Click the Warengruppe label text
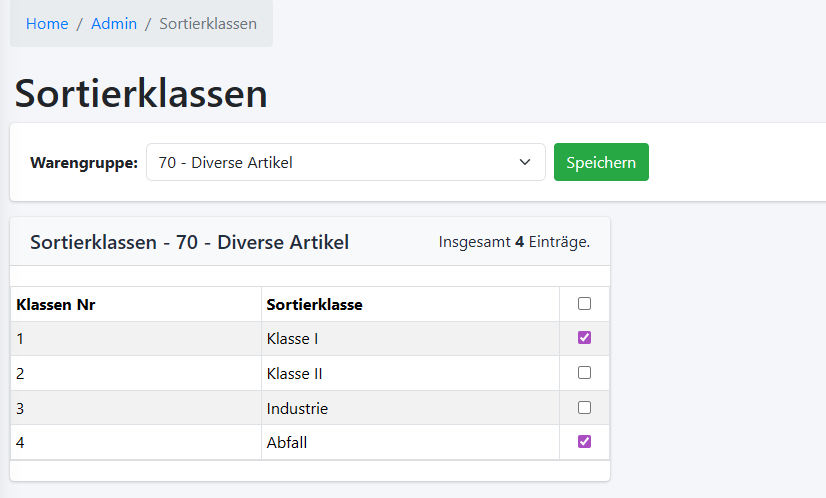Viewport: 826px width, 498px height. pos(84,163)
